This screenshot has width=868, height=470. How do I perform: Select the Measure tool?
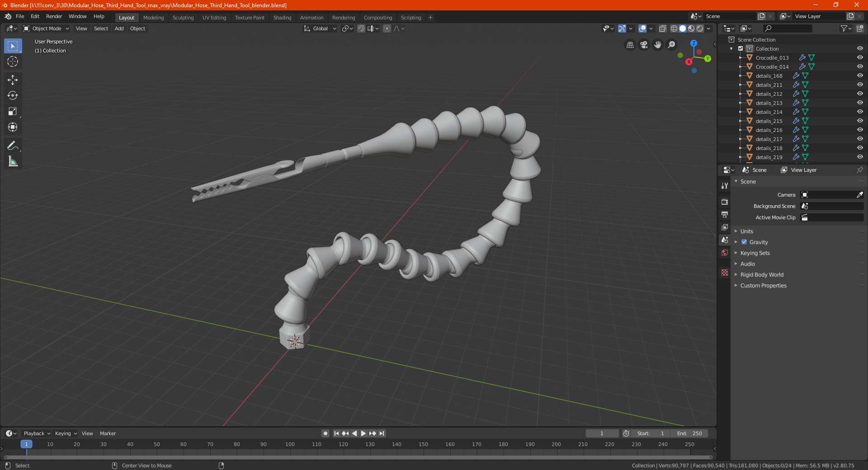click(13, 161)
